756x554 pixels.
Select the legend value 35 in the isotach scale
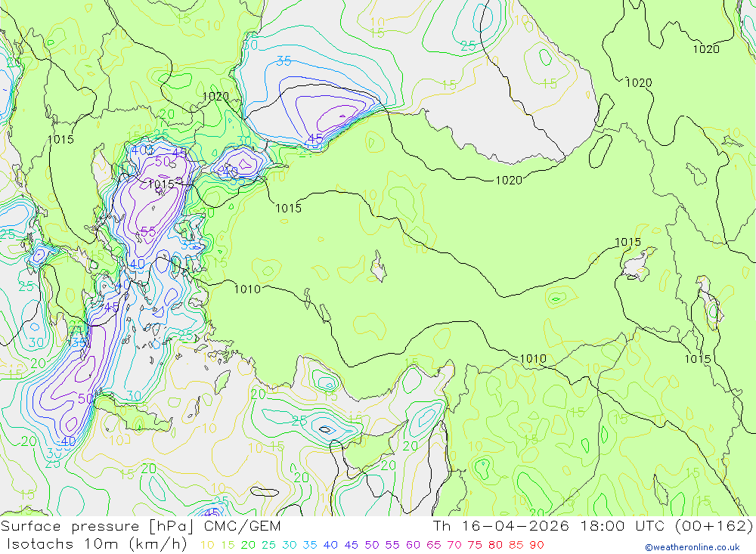coord(310,546)
